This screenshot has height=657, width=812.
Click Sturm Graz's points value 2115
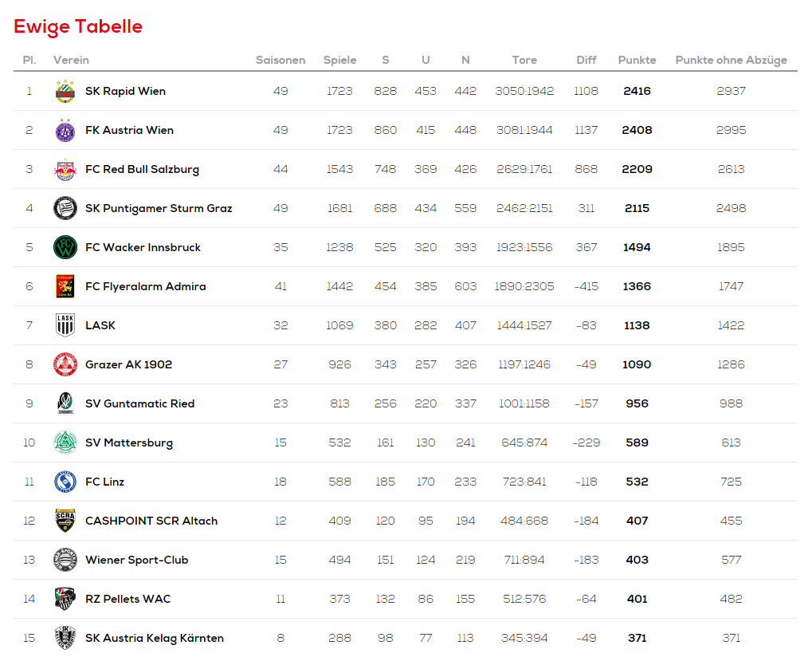pos(637,208)
